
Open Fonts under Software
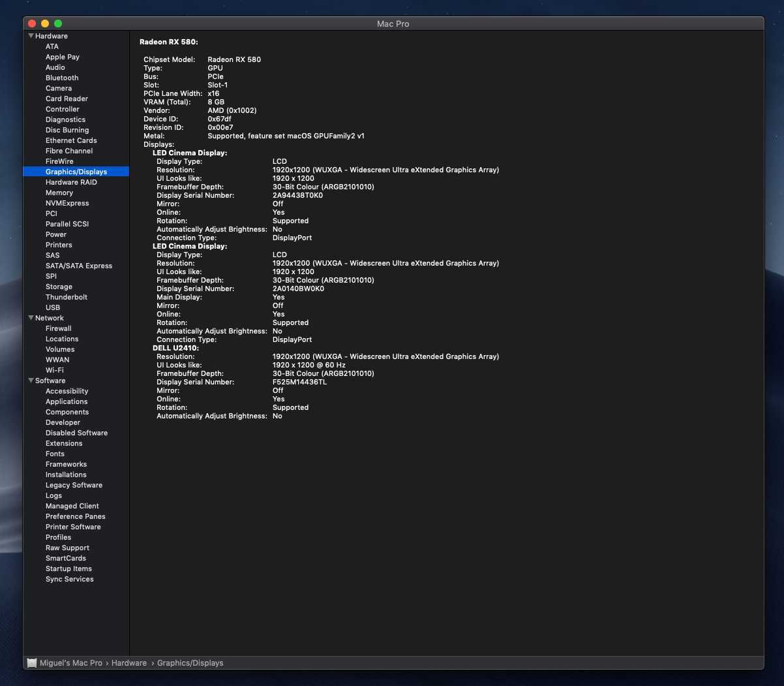tap(55, 454)
